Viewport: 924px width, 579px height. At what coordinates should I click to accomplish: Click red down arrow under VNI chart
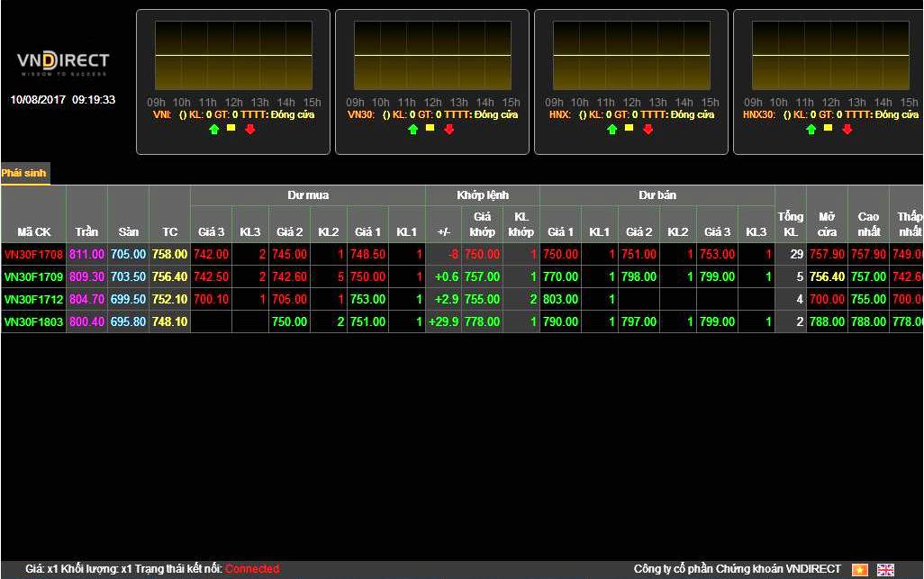coord(249,129)
